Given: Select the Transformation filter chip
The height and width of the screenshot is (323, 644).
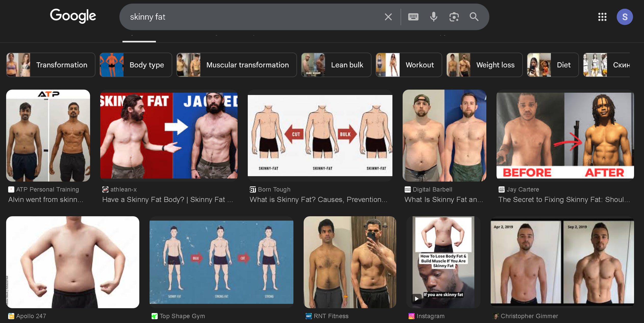Looking at the screenshot, I should (51, 65).
